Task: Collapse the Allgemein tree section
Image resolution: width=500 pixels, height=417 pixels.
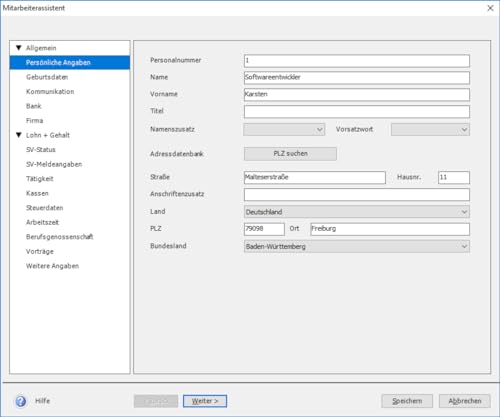Action: coord(19,48)
